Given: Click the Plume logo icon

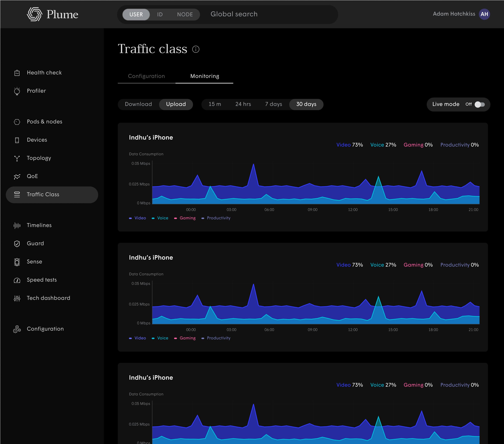Looking at the screenshot, I should coord(34,14).
